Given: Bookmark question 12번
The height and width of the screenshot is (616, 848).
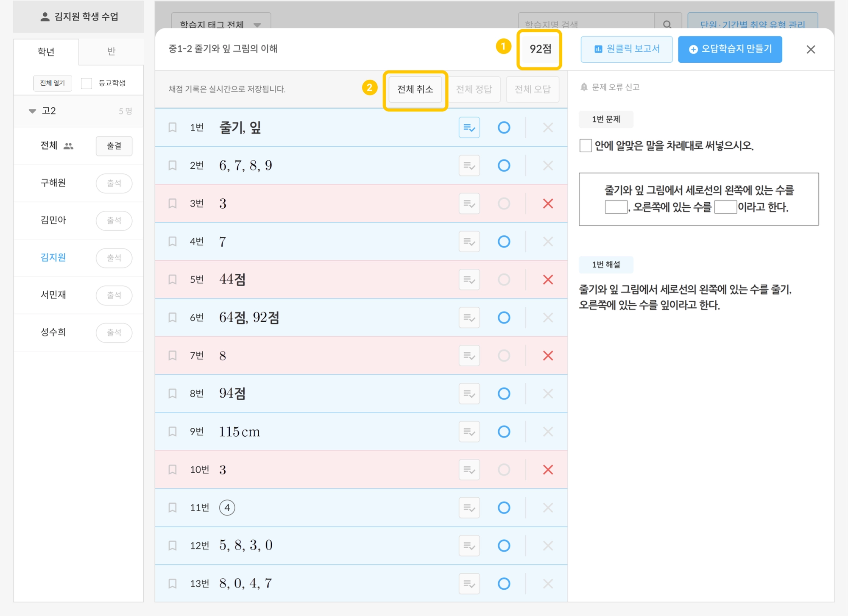Looking at the screenshot, I should (x=173, y=546).
